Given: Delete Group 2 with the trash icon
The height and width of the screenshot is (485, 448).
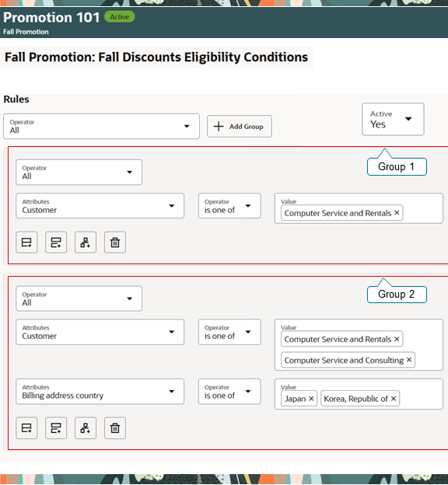Looking at the screenshot, I should 115,428.
